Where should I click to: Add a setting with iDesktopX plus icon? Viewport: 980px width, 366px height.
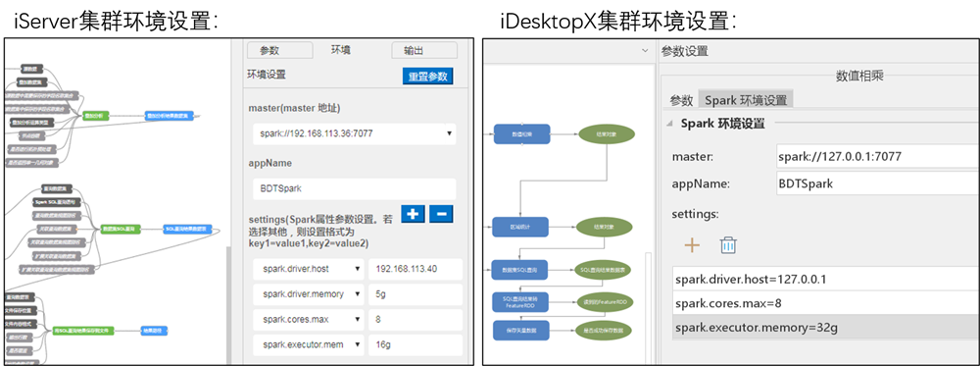[x=692, y=245]
